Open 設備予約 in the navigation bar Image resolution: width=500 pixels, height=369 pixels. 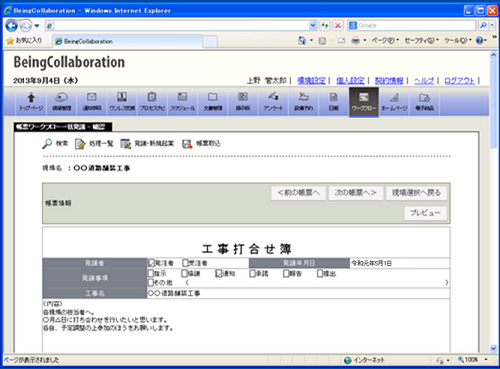303,102
